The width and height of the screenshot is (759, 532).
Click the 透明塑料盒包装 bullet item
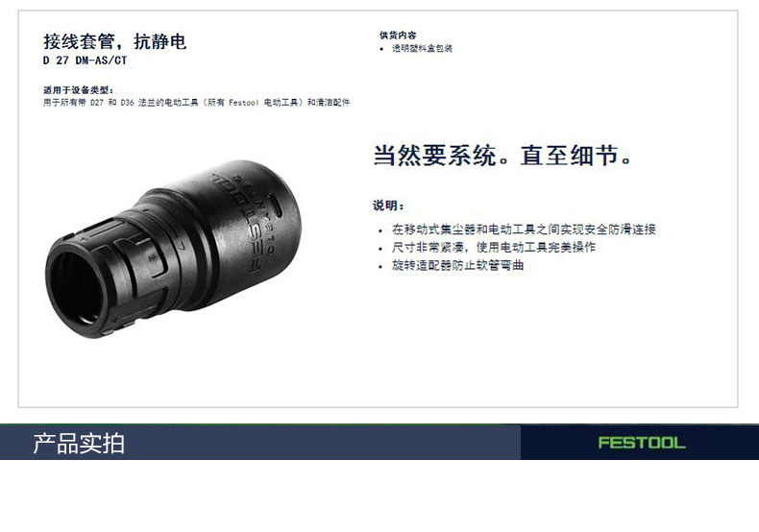(x=422, y=48)
